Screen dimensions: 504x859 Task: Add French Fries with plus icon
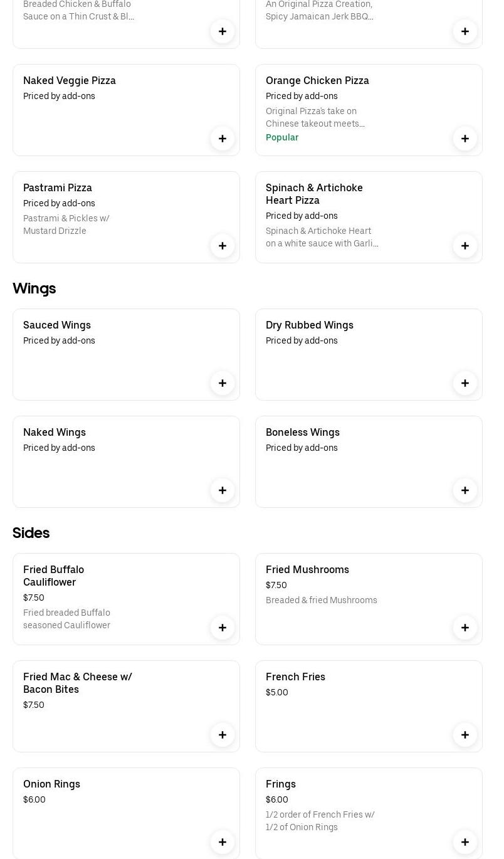(465, 735)
